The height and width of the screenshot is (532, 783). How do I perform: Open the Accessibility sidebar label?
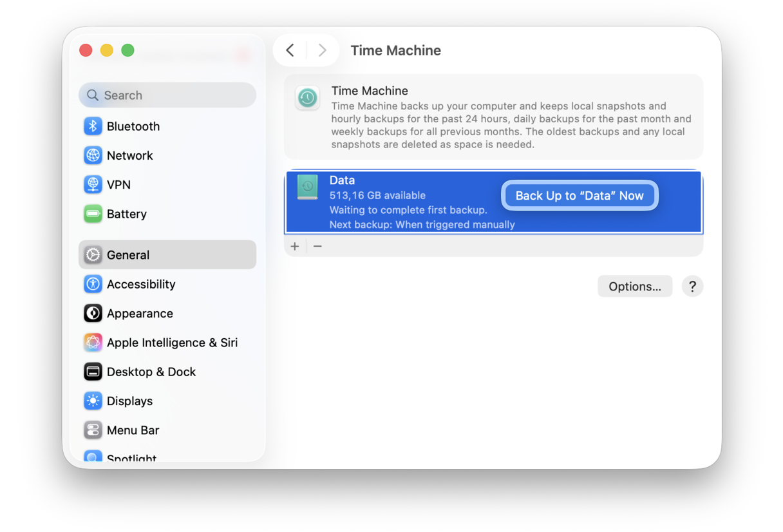[141, 284]
